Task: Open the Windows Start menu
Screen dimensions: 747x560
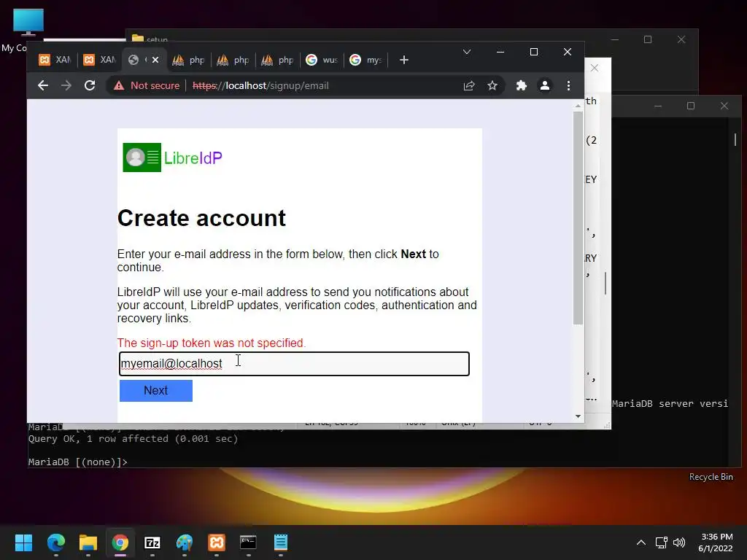Action: pos(23,542)
